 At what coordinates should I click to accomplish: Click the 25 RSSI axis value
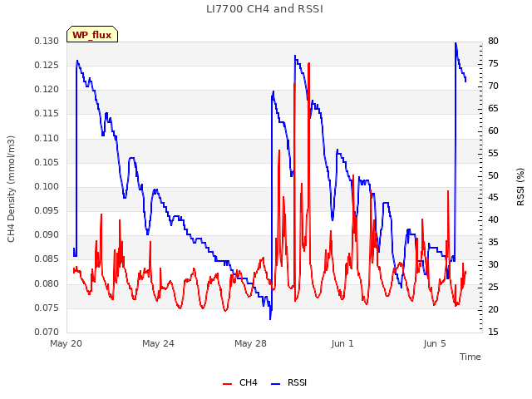493,287
